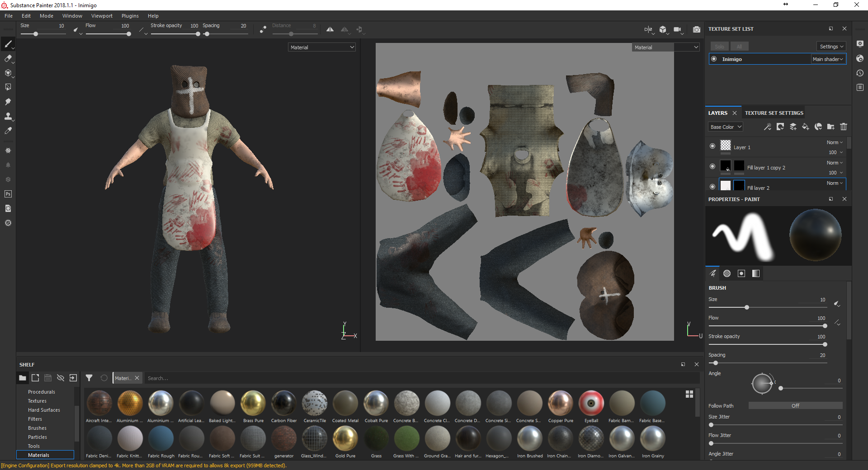Switch shelf to grid view icon
The image size is (868, 470).
[689, 394]
